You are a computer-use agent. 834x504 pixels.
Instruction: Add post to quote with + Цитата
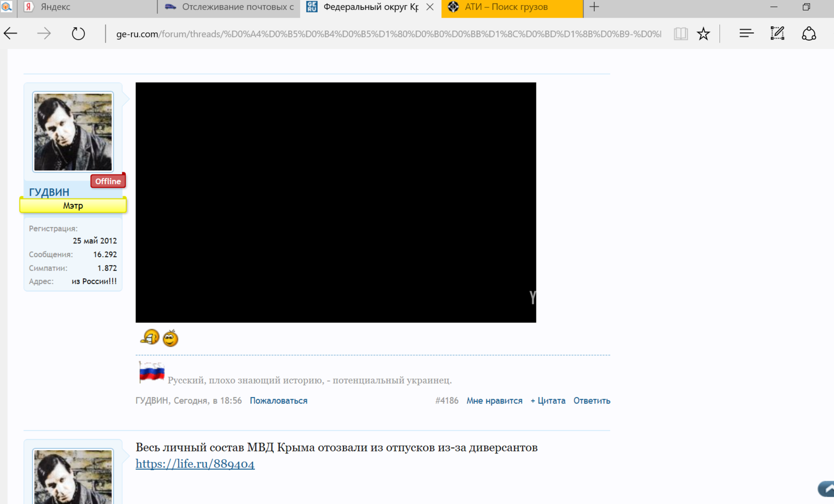coord(548,400)
